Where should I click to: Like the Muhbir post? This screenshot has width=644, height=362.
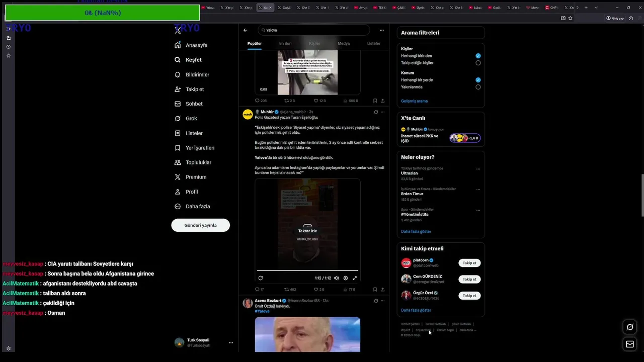319,290
